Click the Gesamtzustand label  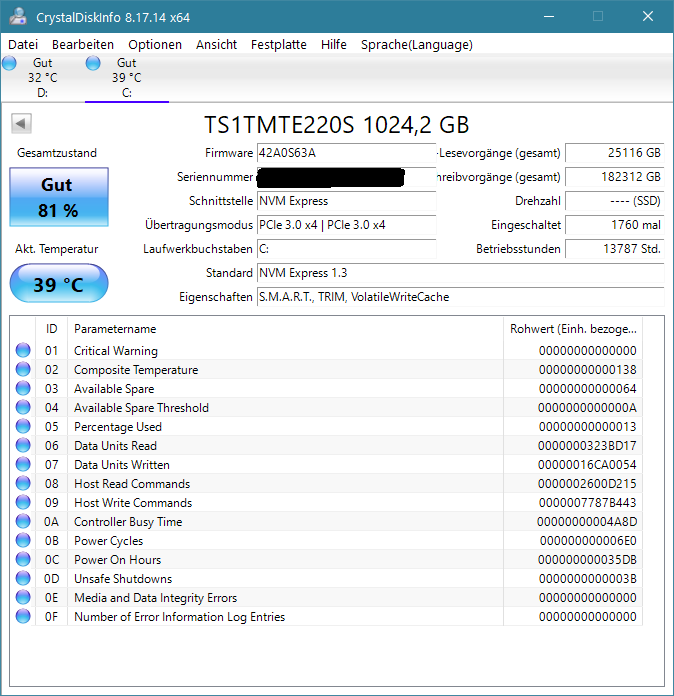(x=57, y=153)
